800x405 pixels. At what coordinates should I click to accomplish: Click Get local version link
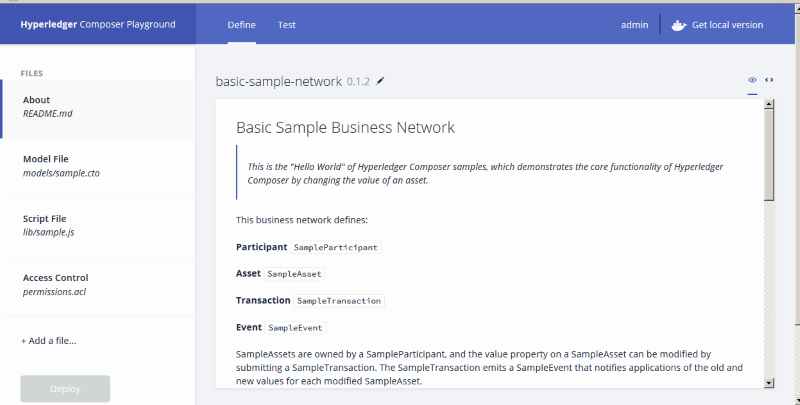click(727, 25)
